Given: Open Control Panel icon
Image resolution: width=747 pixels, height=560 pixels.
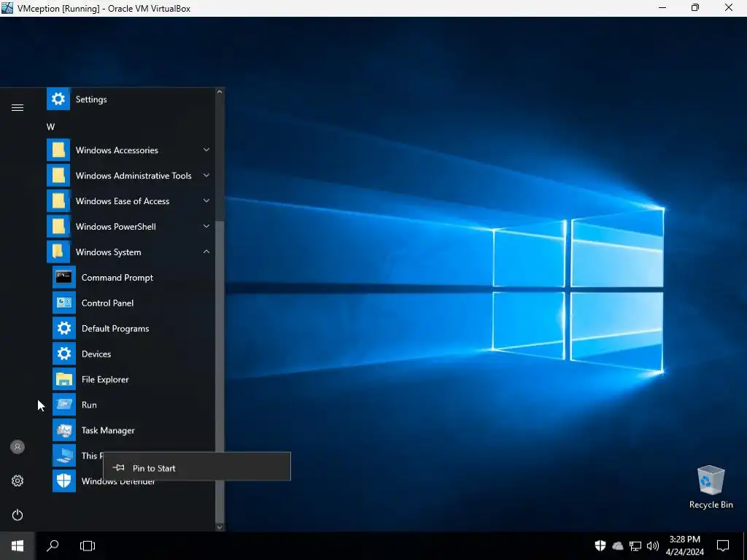Looking at the screenshot, I should coord(64,303).
